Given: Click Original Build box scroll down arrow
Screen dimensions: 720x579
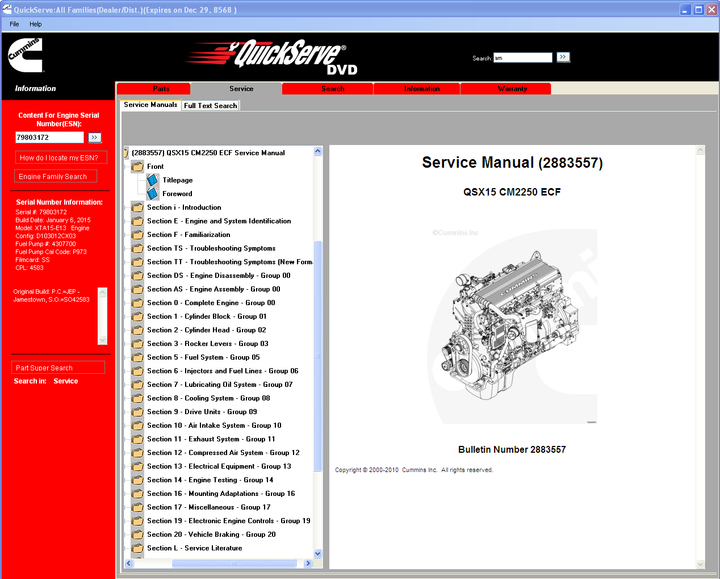Looking at the screenshot, I should tap(102, 340).
